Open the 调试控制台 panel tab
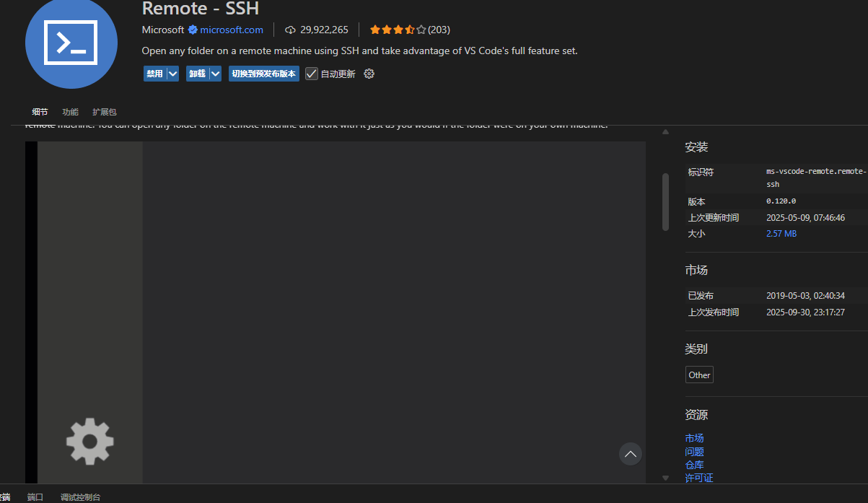This screenshot has height=503, width=868. tap(81, 497)
